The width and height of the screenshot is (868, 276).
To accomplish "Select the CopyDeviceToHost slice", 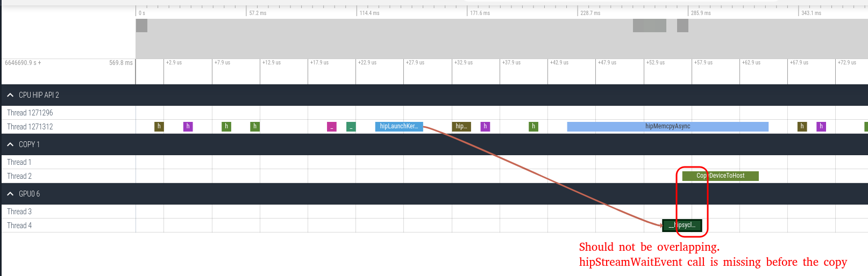I will coord(720,176).
